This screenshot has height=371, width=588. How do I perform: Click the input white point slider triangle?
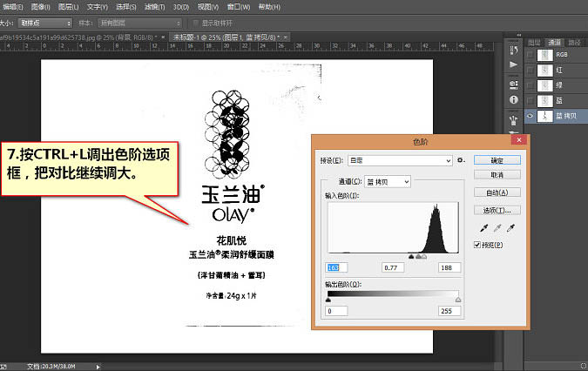pyautogui.click(x=424, y=257)
